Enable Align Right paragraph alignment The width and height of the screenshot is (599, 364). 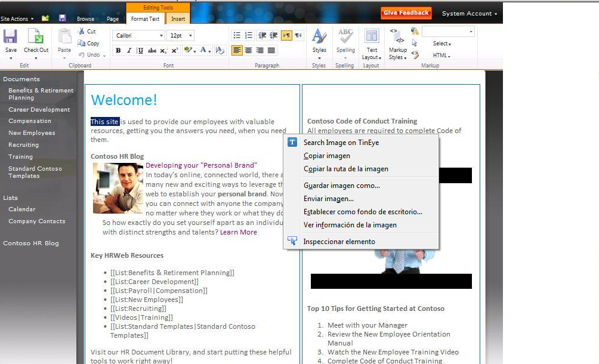click(260, 50)
